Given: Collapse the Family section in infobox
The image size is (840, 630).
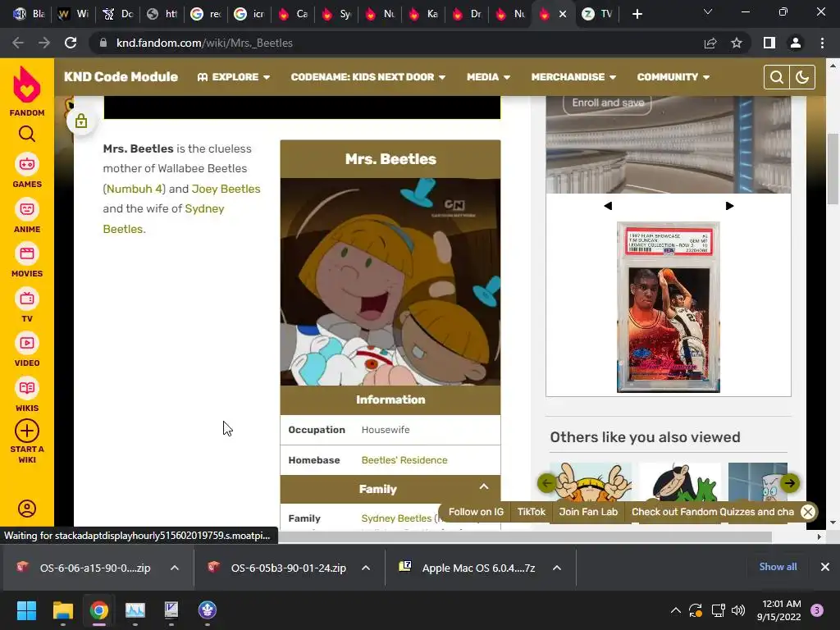Looking at the screenshot, I should pos(484,487).
